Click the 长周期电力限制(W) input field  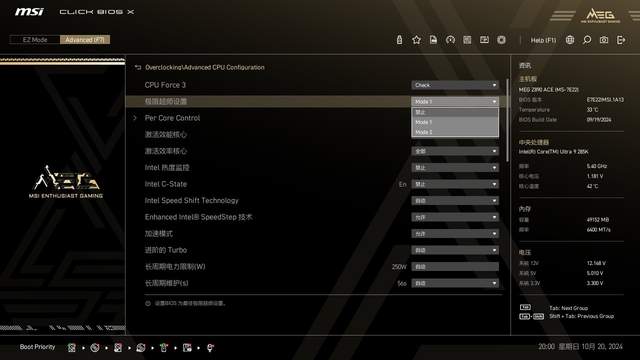(455, 267)
